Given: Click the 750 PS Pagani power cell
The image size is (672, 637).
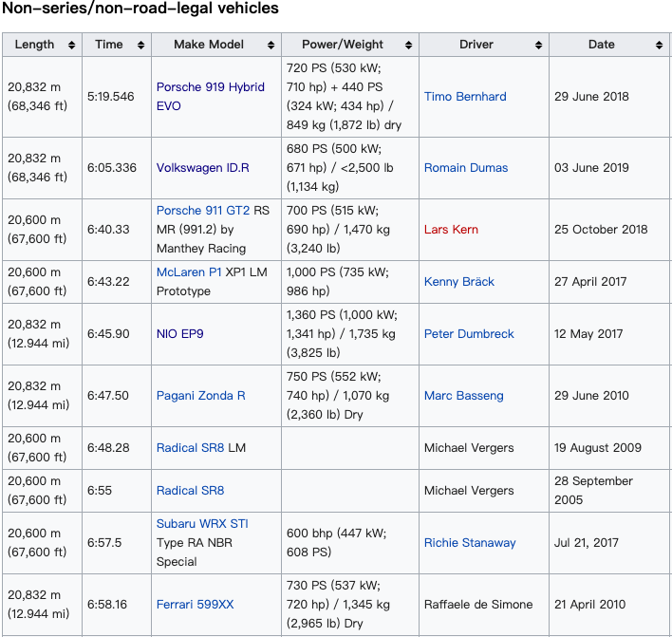Looking at the screenshot, I should click(x=350, y=396).
